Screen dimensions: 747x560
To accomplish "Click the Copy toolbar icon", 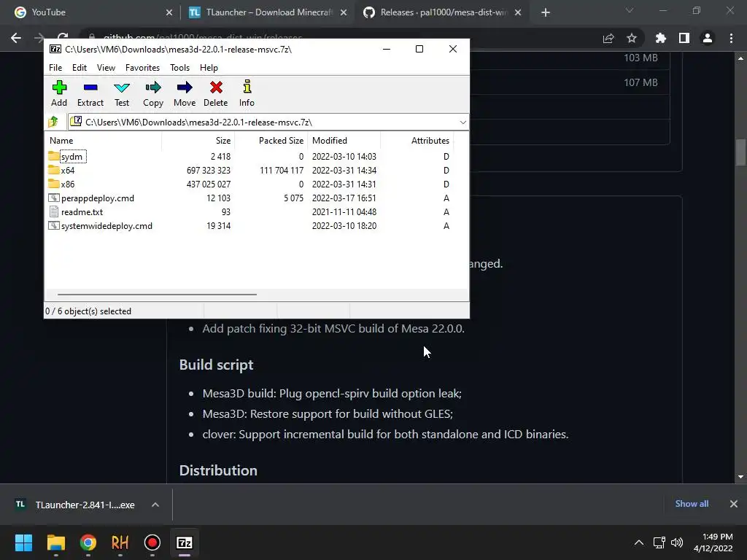I will point(153,93).
